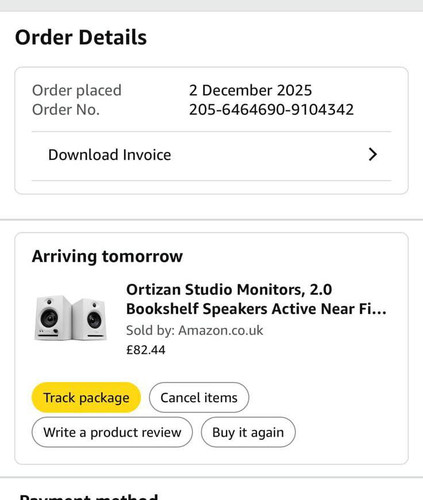Open the Ortizan Studio Monitors title line
The image size is (423, 500).
click(229, 289)
